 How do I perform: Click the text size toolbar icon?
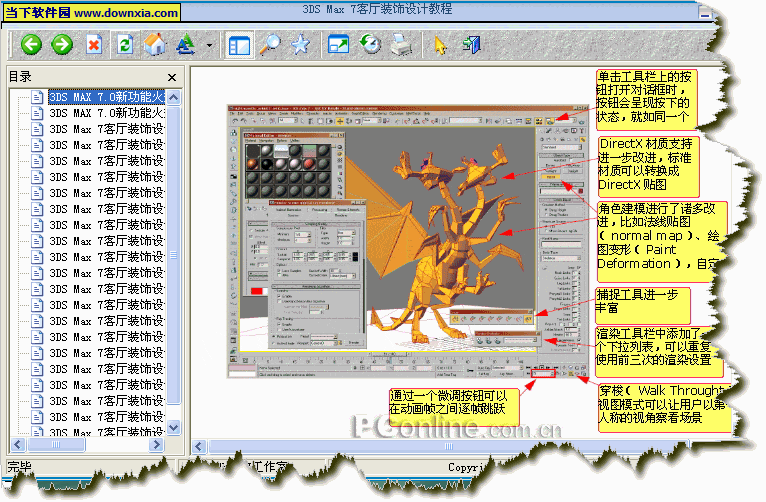coord(186,44)
